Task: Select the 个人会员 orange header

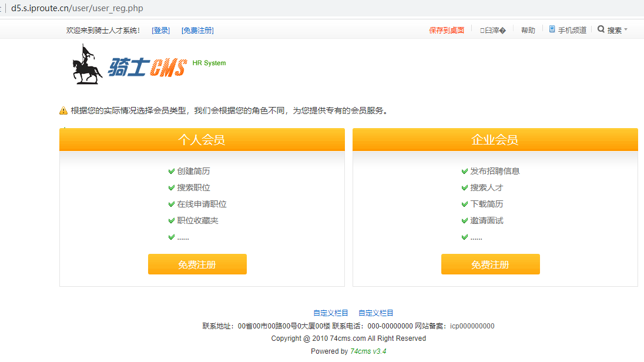Action: point(202,140)
